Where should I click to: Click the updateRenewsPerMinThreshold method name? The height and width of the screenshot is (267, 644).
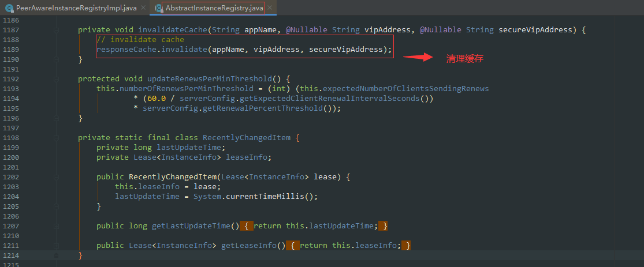[210, 79]
